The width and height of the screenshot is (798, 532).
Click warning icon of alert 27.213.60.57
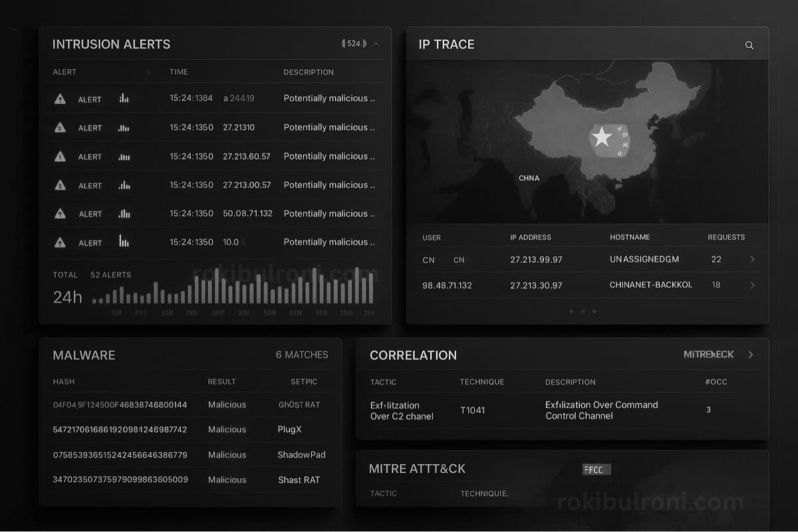point(60,156)
